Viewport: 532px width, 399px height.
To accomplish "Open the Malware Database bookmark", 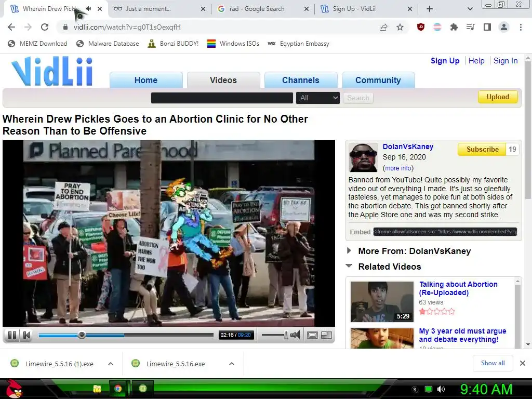I will coord(108,44).
